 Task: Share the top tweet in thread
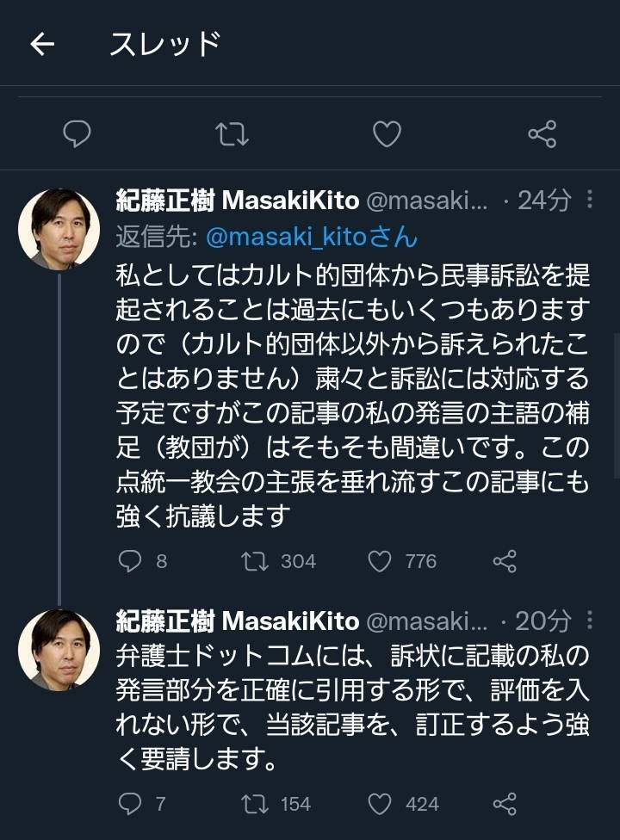542,133
